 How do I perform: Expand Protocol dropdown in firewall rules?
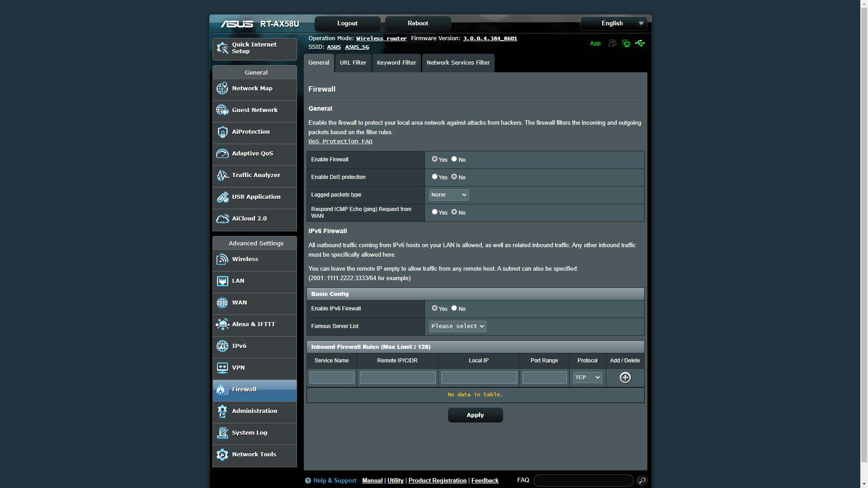pyautogui.click(x=587, y=377)
